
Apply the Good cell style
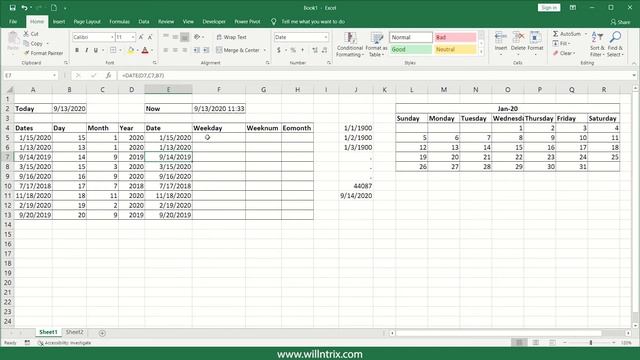click(x=411, y=49)
